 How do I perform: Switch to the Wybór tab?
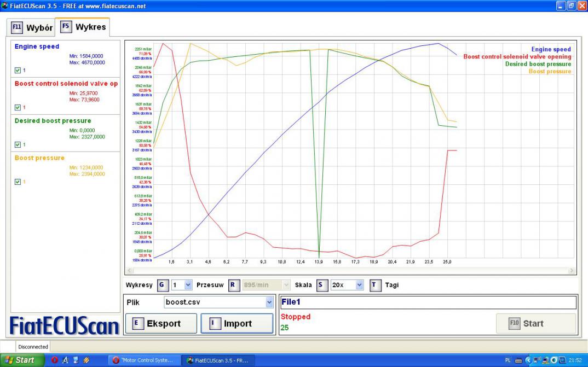[31, 28]
